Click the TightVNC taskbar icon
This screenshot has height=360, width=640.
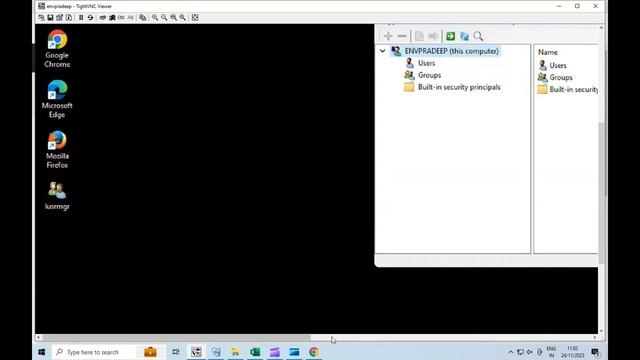point(196,352)
